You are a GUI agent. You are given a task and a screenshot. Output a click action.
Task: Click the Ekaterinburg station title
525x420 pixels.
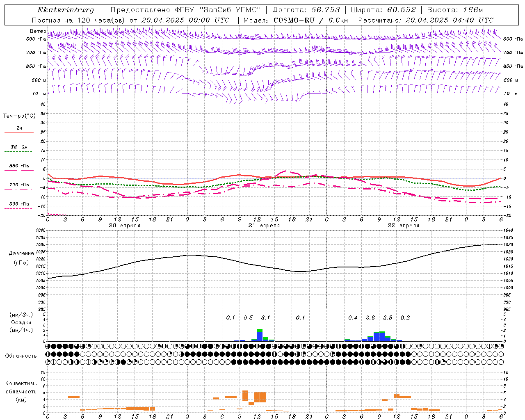pyautogui.click(x=66, y=10)
